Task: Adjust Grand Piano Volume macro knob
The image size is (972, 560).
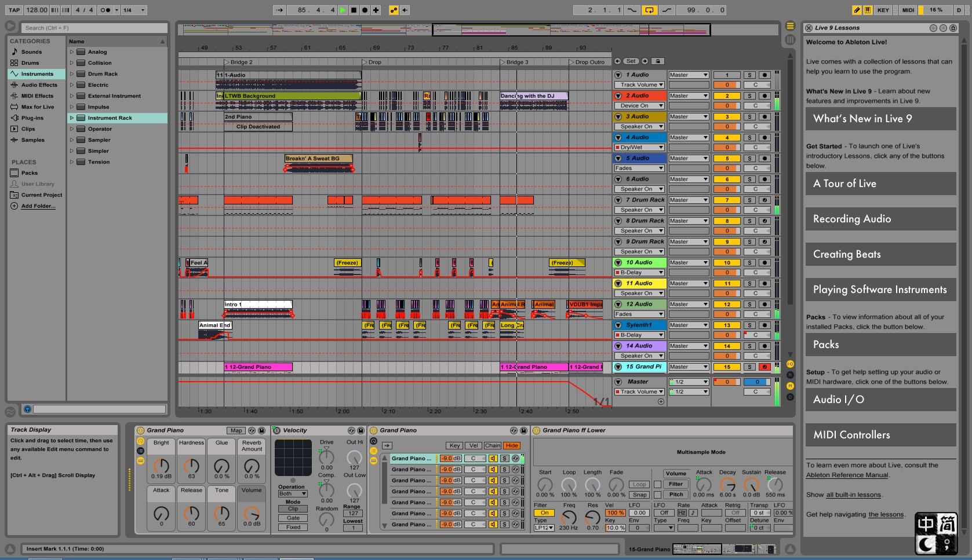Action: [x=252, y=513]
